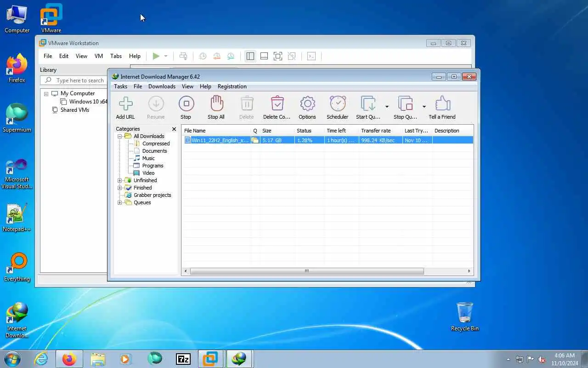Select Recycle Bin desktop icon
Viewport: 588px width, 368px height.
465,316
